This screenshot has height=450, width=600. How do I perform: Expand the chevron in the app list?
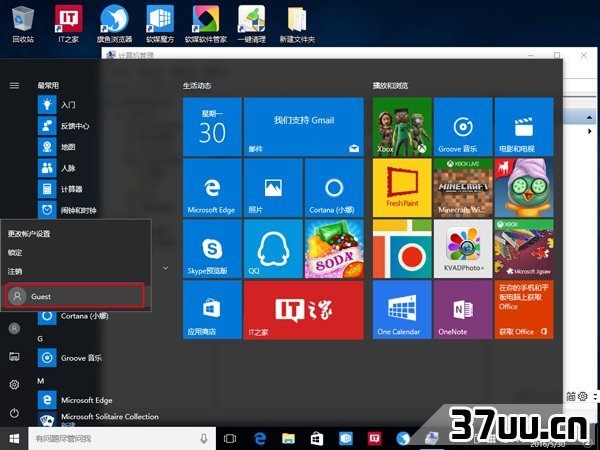click(x=165, y=268)
